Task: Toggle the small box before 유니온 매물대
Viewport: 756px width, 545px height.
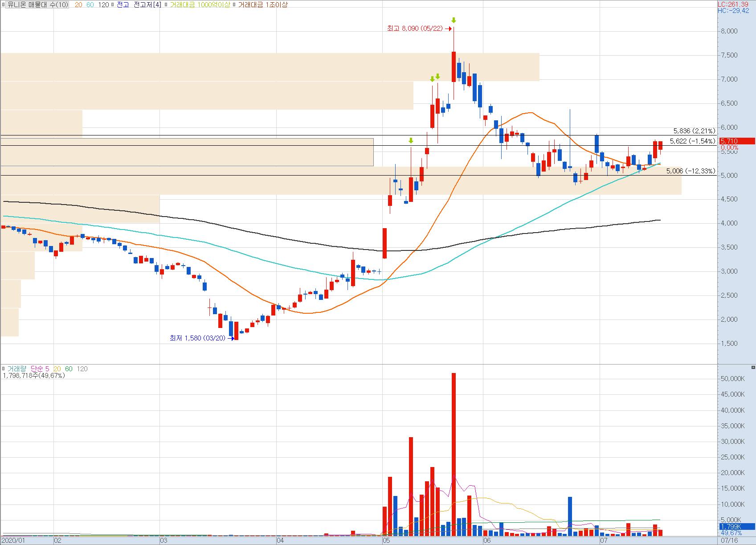Action: coord(4,4)
